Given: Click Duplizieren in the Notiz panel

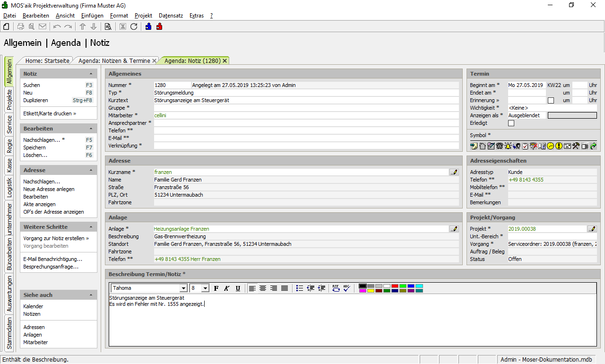Looking at the screenshot, I should tap(35, 100).
